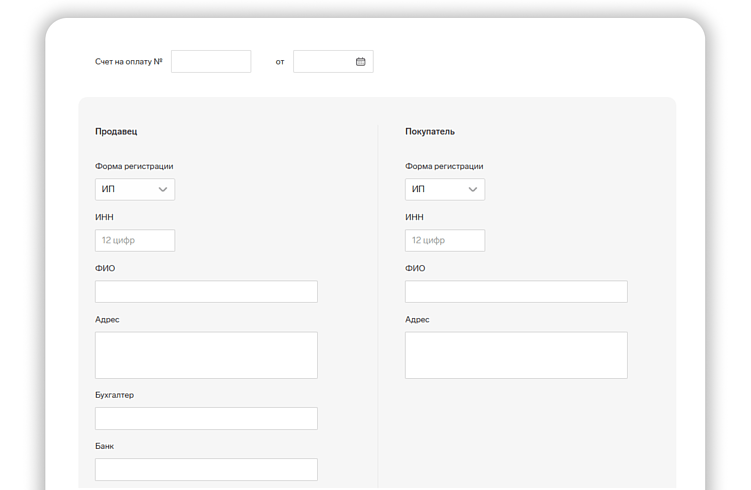Viewport: 751px width, 490px height.
Task: Click the Банк field label
Action: (104, 446)
